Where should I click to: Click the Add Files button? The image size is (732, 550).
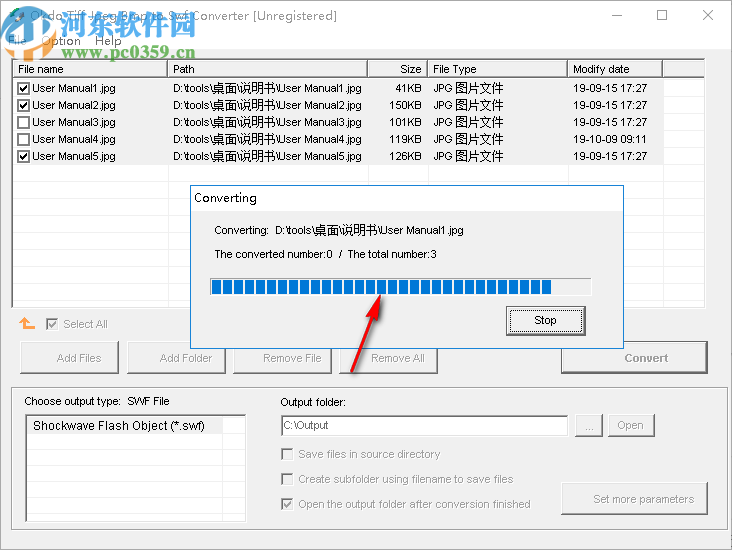(x=70, y=358)
